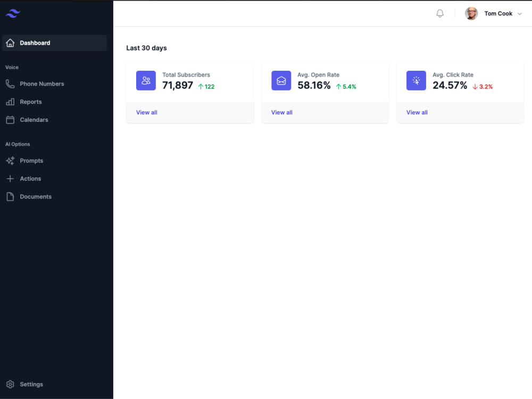This screenshot has width=532, height=399.
Task: Click the Actions plus icon
Action: tap(10, 178)
